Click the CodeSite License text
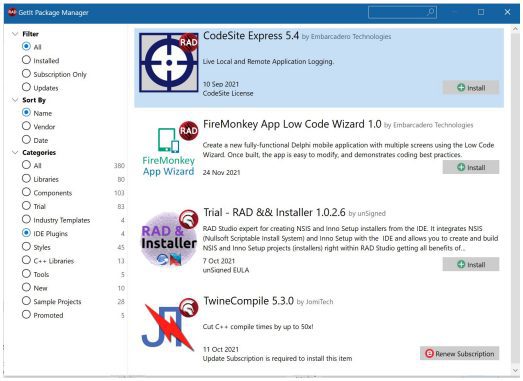The height and width of the screenshot is (381, 523). click(228, 93)
